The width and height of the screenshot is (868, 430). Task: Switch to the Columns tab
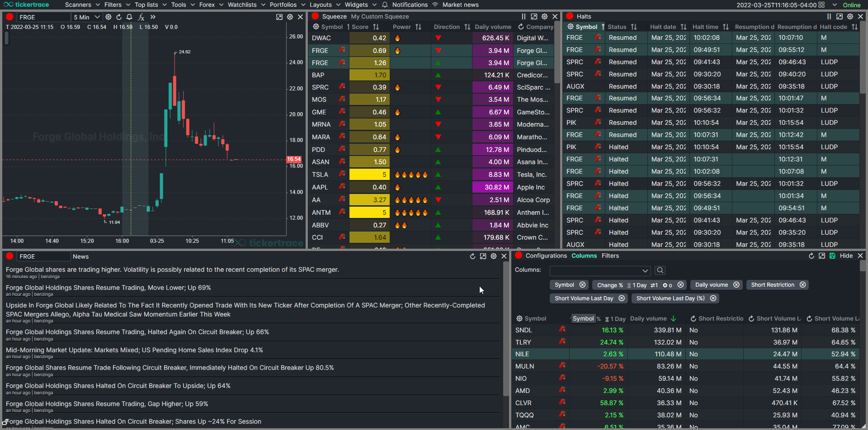coord(584,256)
